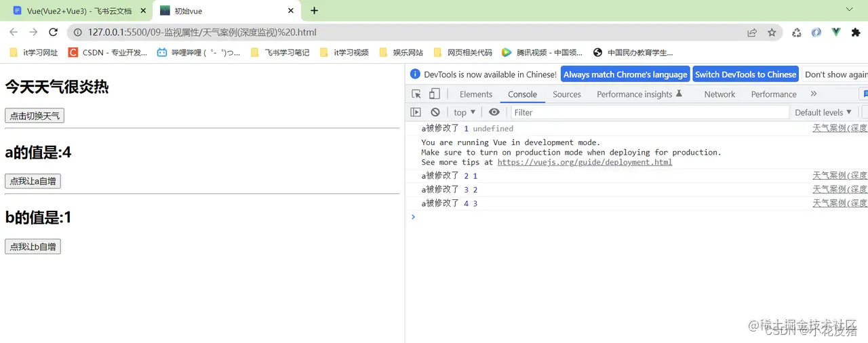This screenshot has height=343, width=868.
Task: Reload the current page
Action: 53,33
